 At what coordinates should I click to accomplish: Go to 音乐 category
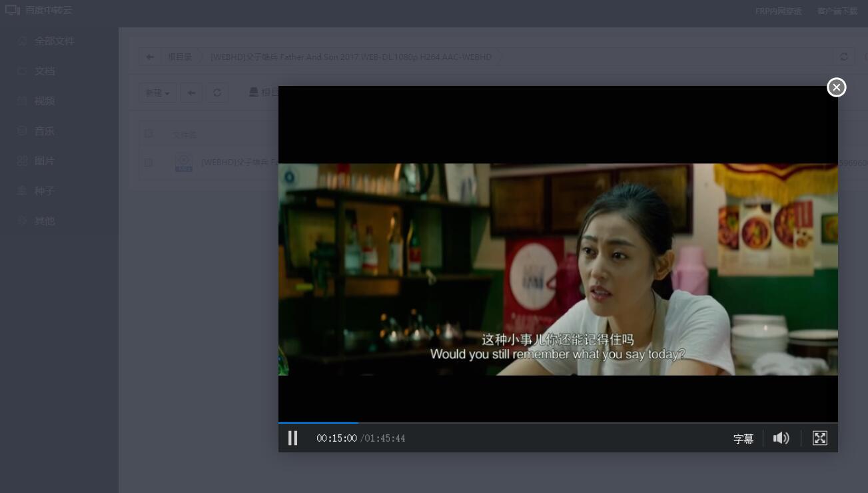(x=45, y=131)
